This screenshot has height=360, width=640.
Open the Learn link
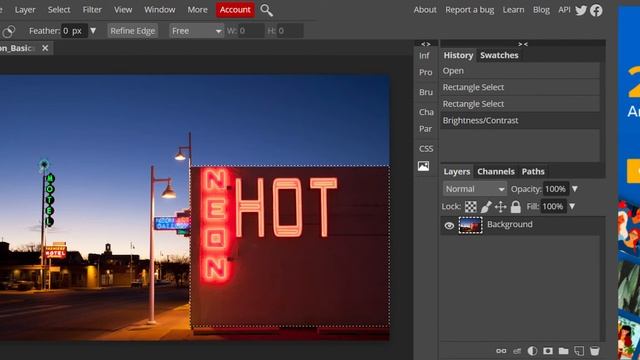[513, 10]
